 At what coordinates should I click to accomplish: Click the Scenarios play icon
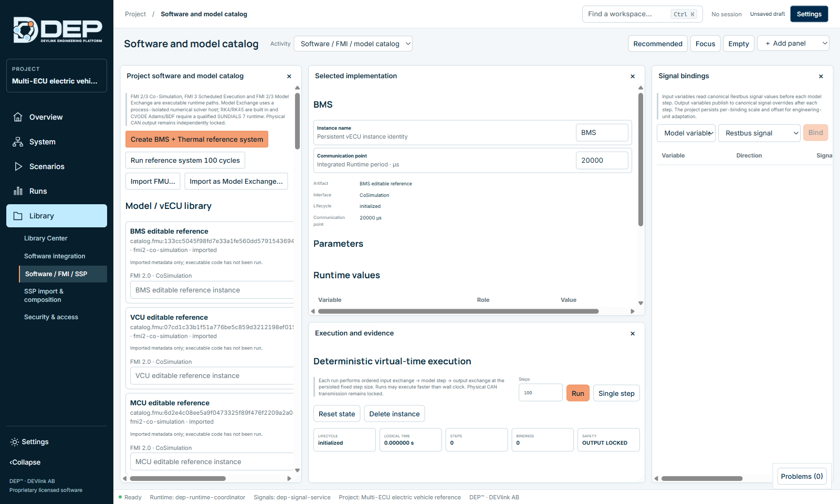point(18,166)
